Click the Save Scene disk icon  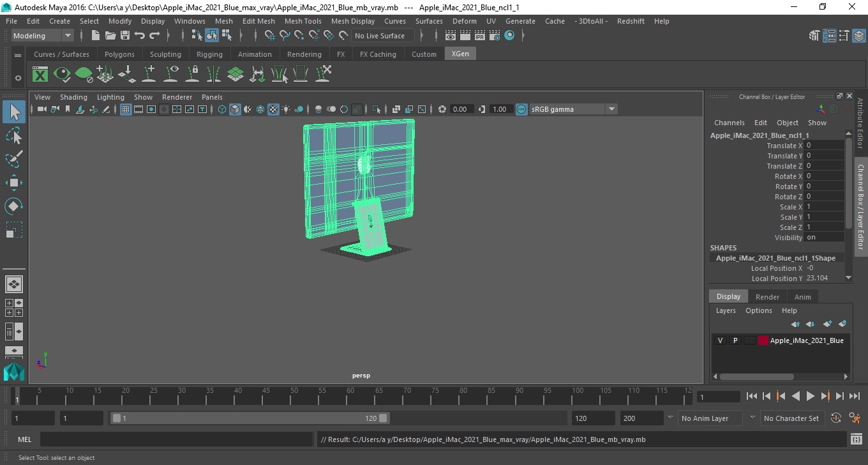(124, 36)
